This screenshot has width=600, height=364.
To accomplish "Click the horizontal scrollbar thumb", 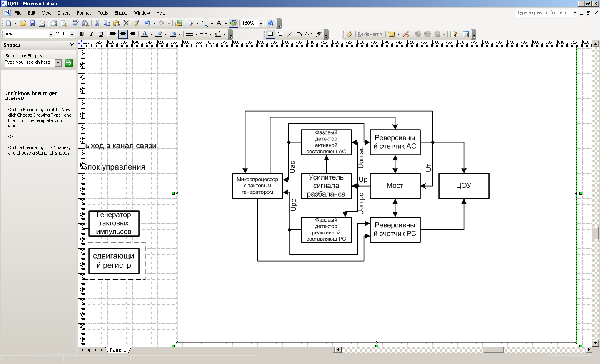I will [x=493, y=350].
